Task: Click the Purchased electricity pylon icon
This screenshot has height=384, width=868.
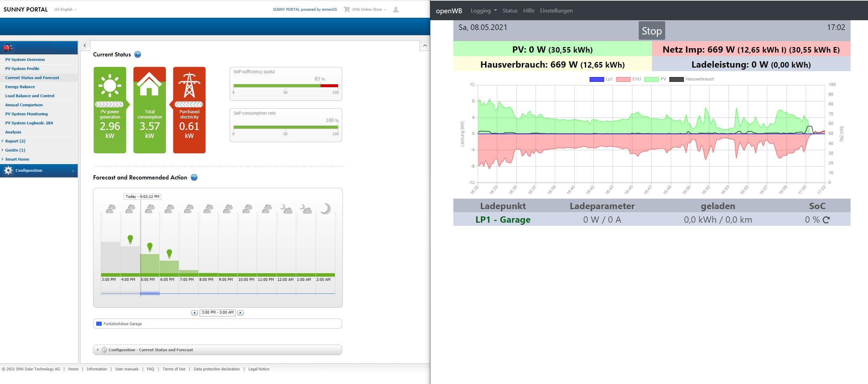Action: (x=189, y=85)
